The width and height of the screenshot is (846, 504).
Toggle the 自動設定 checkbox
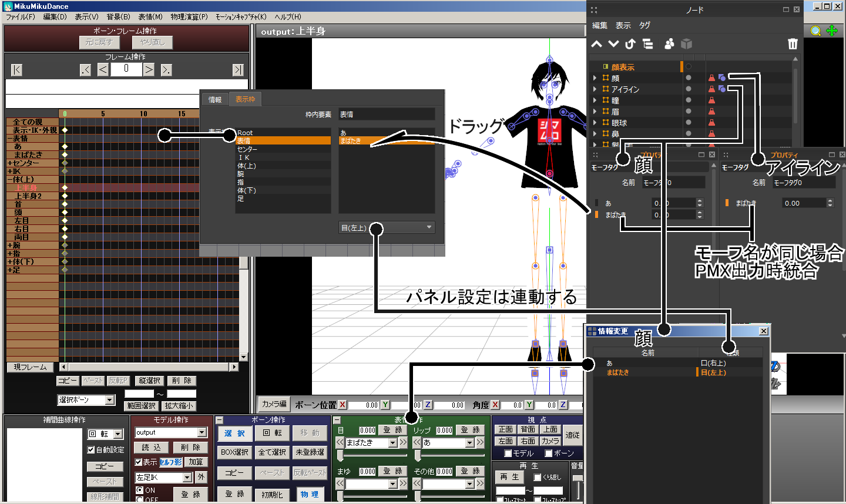(91, 450)
